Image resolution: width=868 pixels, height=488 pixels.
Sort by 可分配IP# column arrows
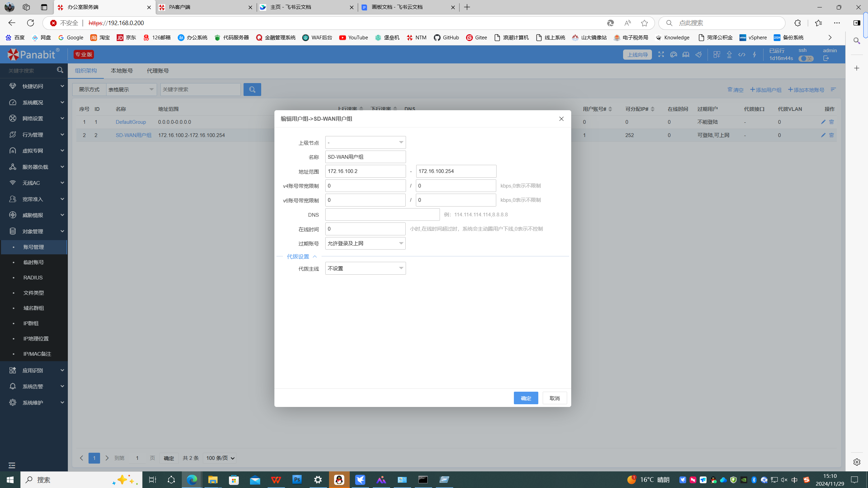tap(652, 109)
